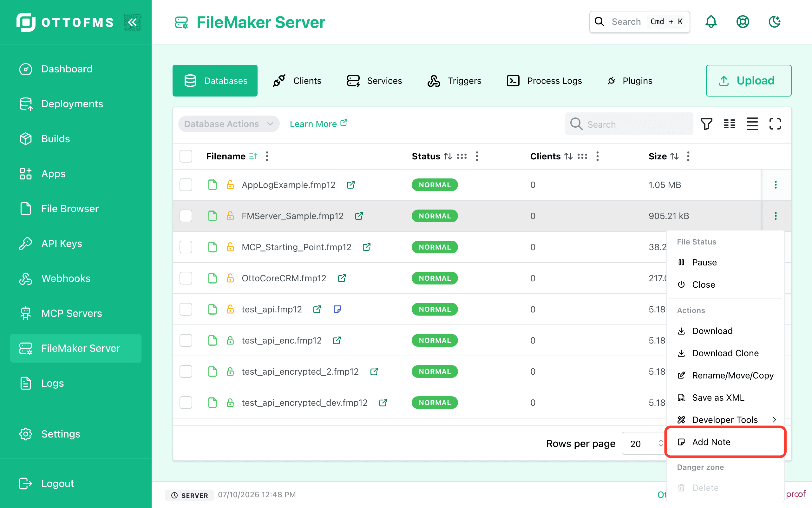
Task: Open Status column options menu
Action: tap(477, 156)
